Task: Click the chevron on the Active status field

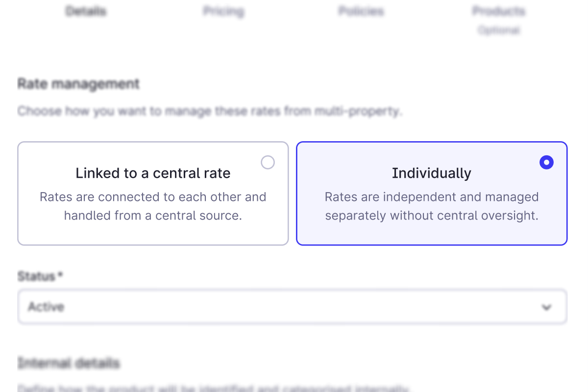Action: pos(546,307)
